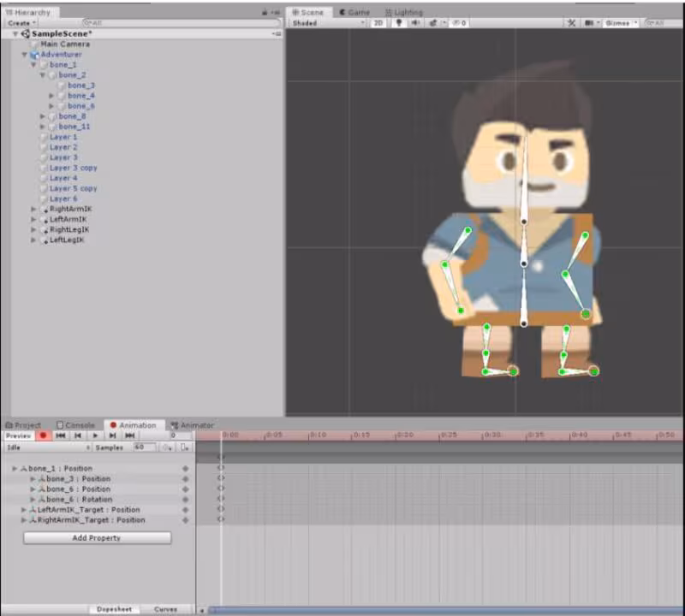685x616 pixels.
Task: Switch to the Lighting tab
Action: pyautogui.click(x=404, y=12)
